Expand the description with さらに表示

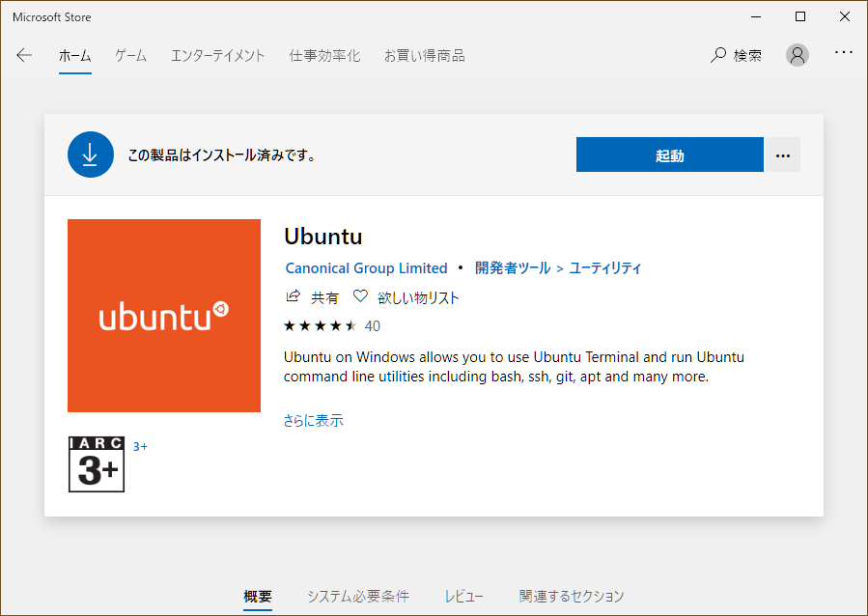point(314,421)
